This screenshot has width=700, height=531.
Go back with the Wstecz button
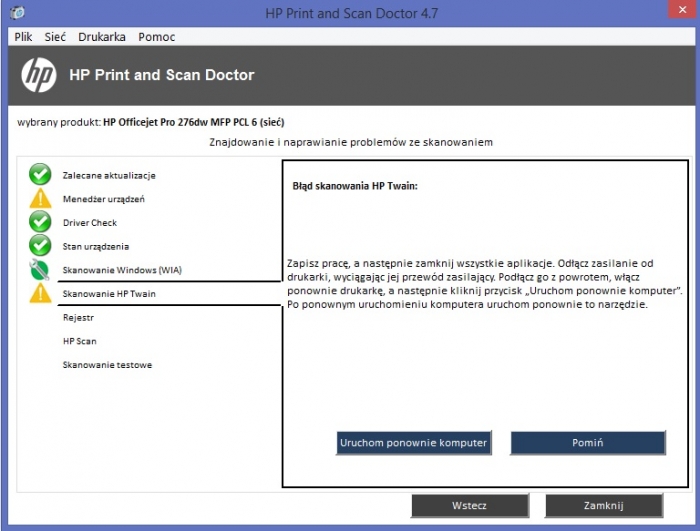coord(470,506)
